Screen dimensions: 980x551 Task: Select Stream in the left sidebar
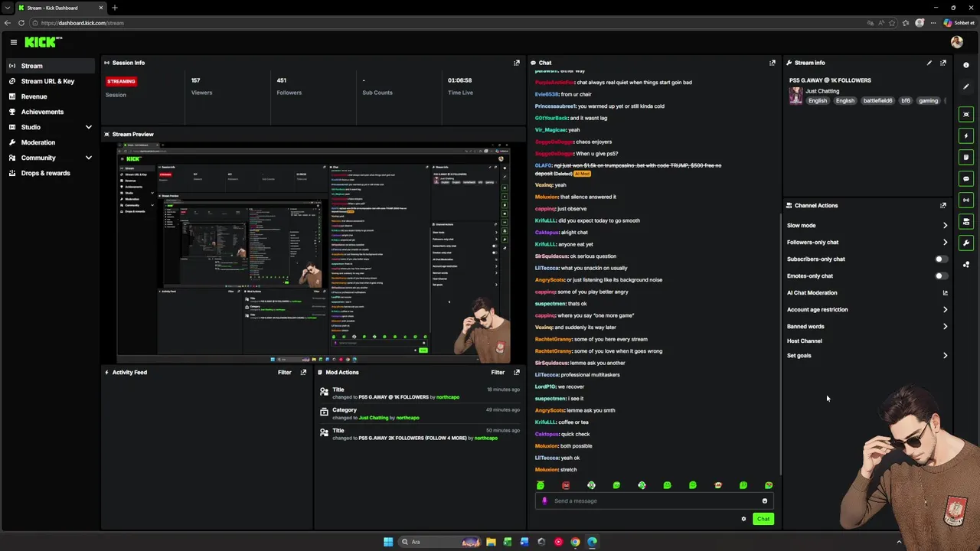coord(51,66)
